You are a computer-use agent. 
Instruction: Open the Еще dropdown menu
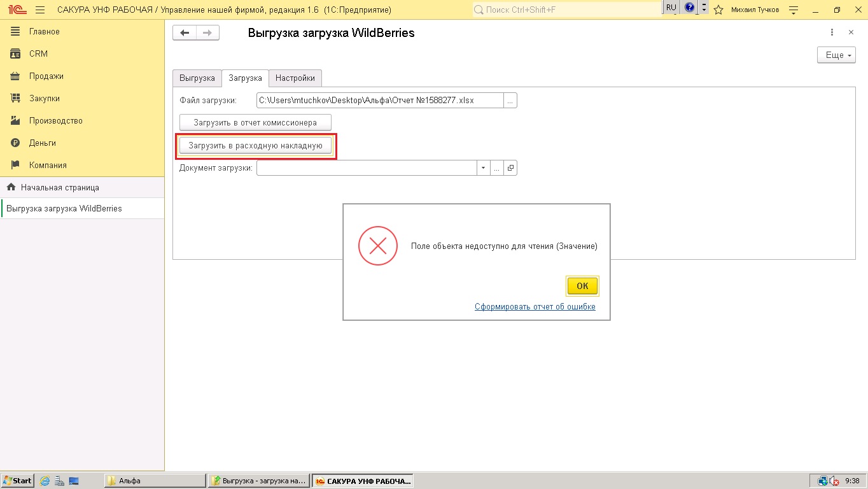pyautogui.click(x=836, y=55)
